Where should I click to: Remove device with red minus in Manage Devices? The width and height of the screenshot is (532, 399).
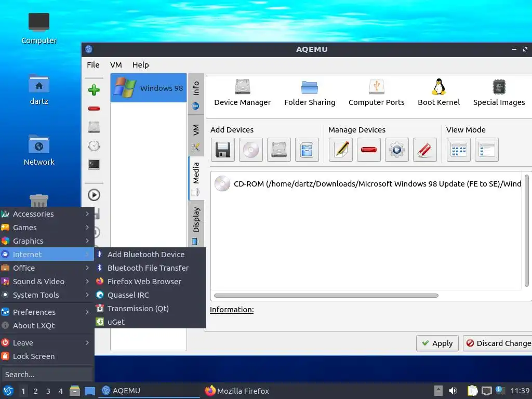tap(369, 150)
